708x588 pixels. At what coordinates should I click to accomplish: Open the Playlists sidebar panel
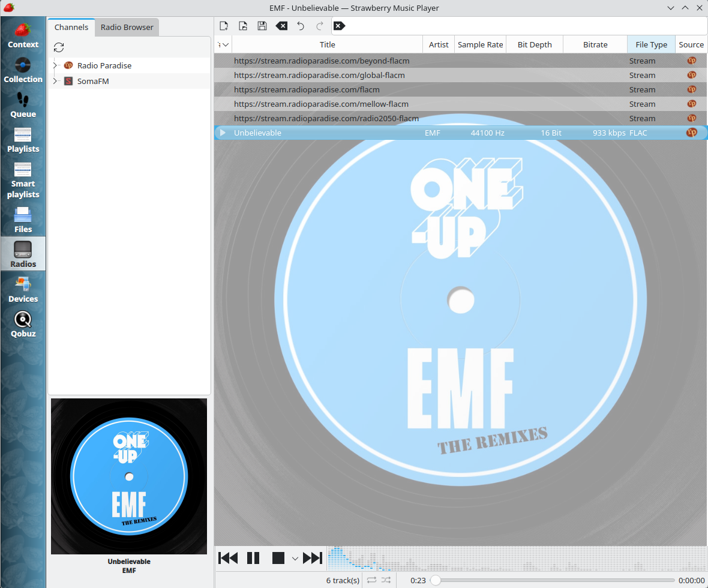[x=23, y=140]
